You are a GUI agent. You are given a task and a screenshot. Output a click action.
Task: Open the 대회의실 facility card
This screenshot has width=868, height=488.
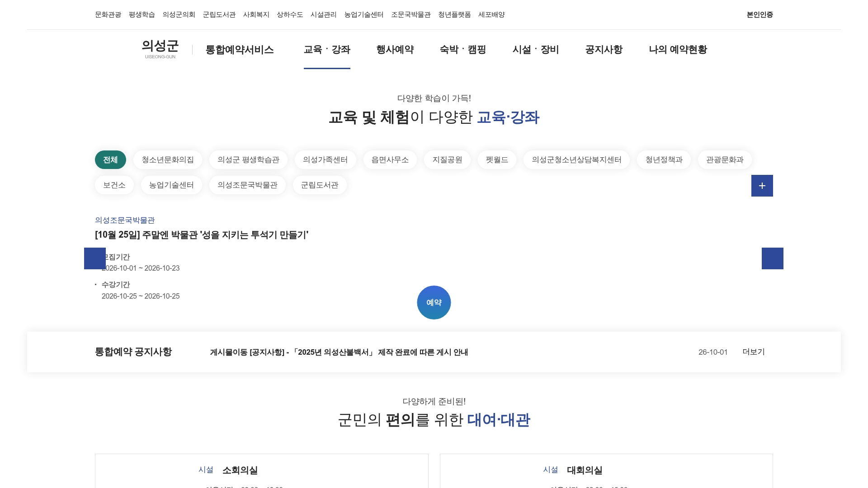606,470
